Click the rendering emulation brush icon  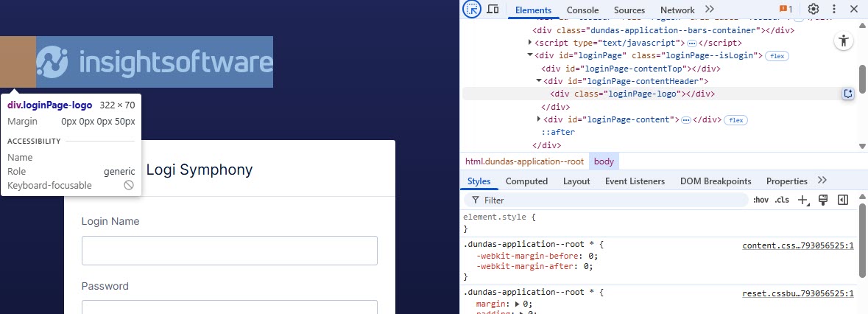822,200
